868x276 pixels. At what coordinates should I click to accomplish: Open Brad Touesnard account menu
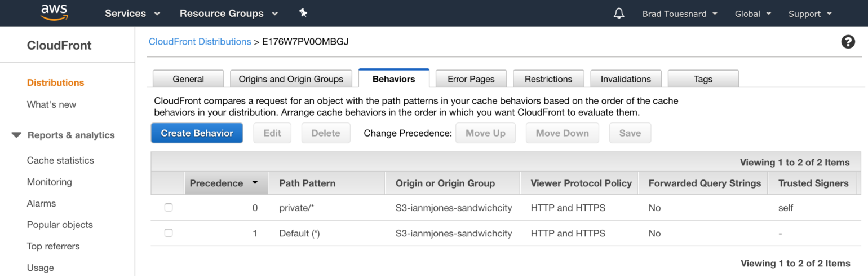pos(680,14)
